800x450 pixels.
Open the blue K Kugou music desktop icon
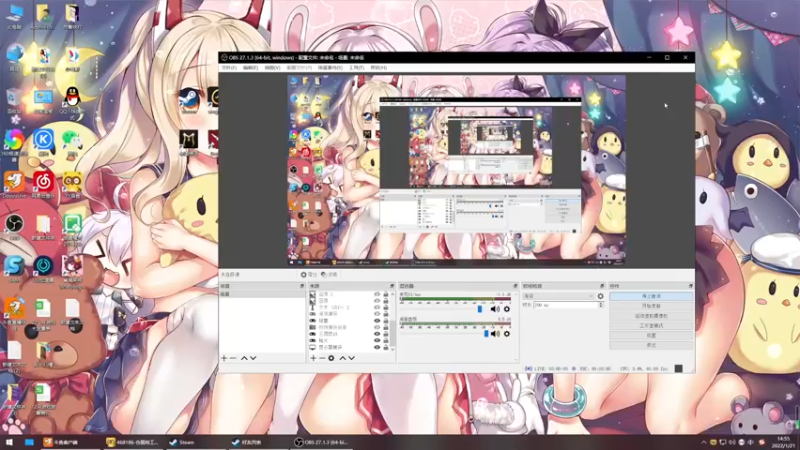click(x=43, y=143)
